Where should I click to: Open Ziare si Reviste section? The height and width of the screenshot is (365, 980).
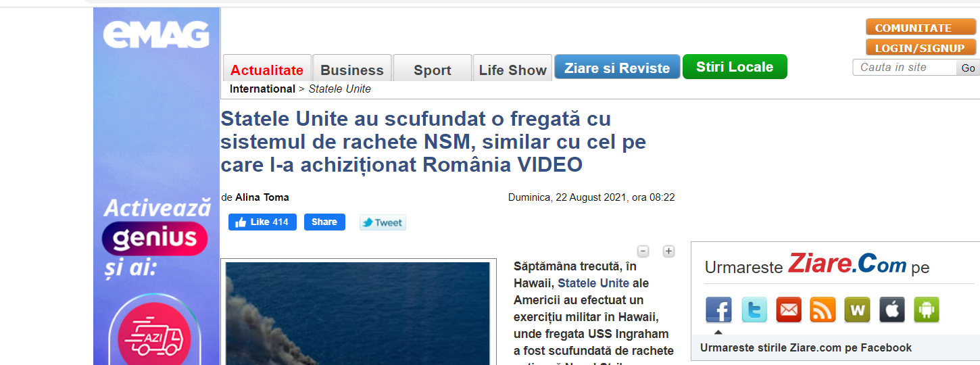click(x=617, y=67)
